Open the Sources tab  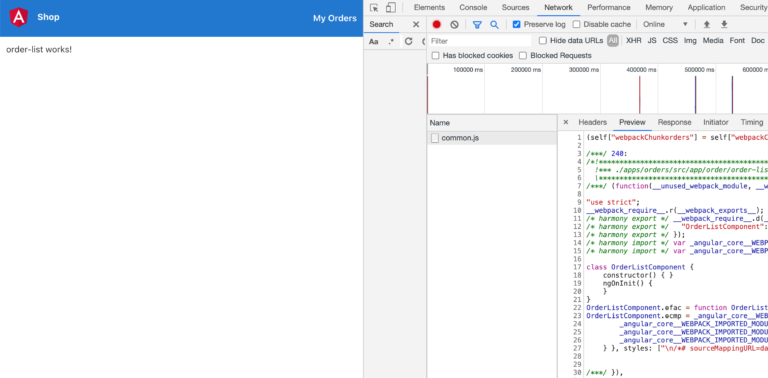(x=515, y=8)
